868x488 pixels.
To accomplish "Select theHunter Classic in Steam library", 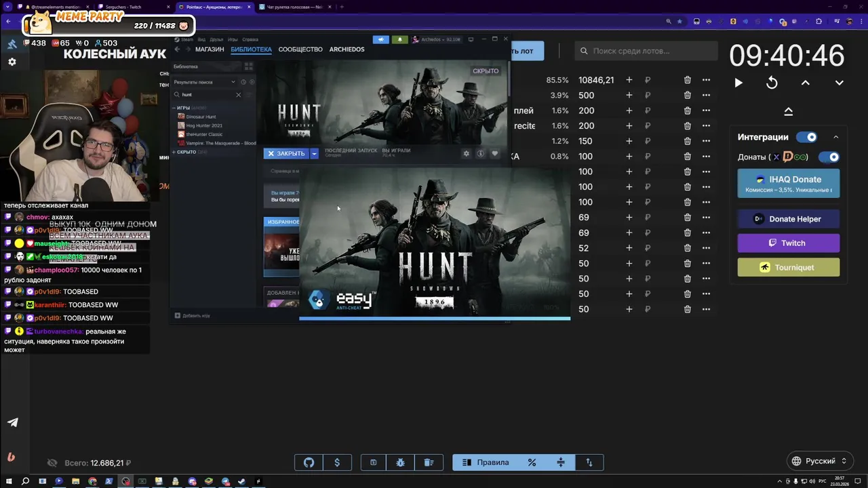I will point(204,134).
